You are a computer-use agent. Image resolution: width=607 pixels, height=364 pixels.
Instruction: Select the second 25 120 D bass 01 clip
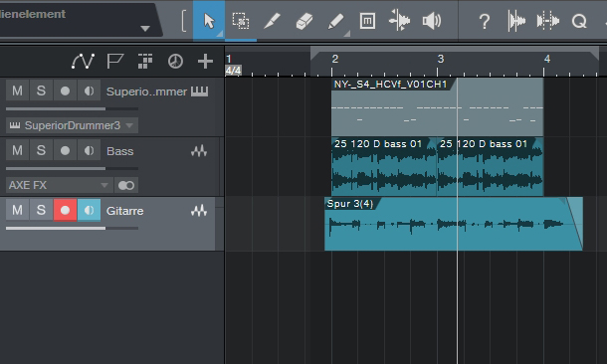491,167
